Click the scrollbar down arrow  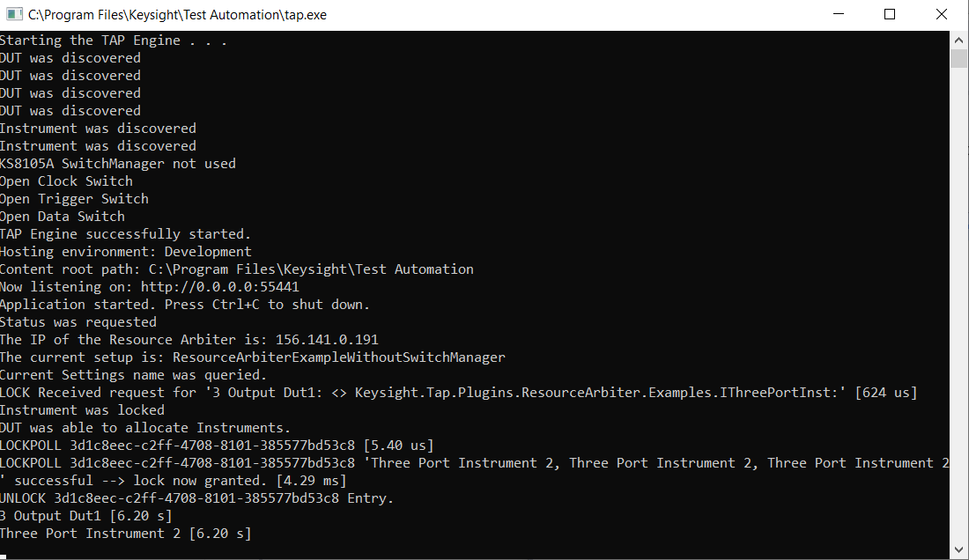tap(958, 550)
